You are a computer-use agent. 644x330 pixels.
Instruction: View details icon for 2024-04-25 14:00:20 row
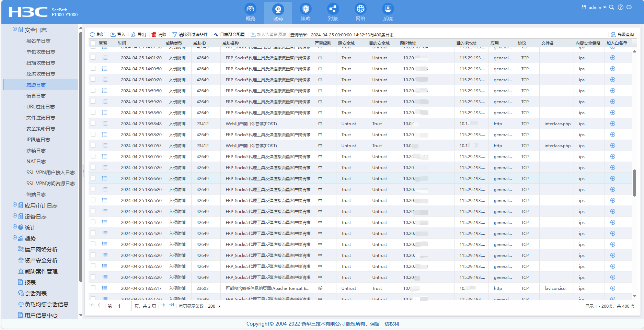pyautogui.click(x=105, y=80)
